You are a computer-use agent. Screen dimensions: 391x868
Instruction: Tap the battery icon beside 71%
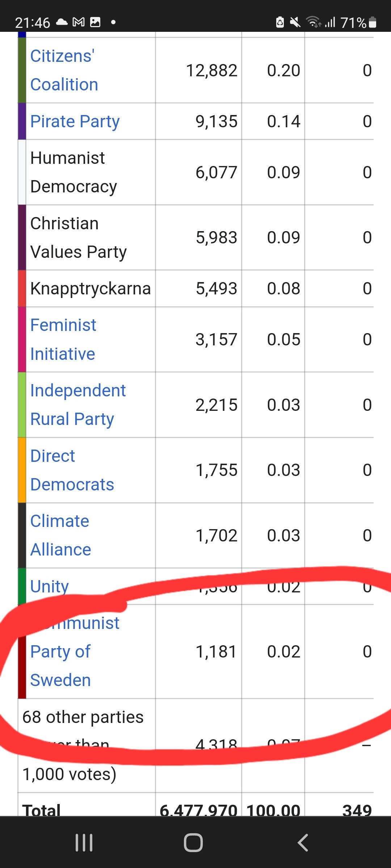click(x=373, y=22)
